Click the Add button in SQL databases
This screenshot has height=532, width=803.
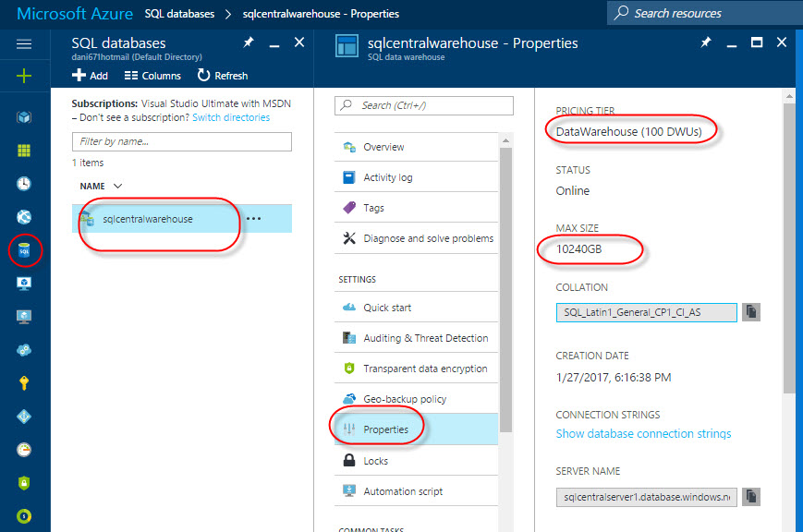[90, 76]
